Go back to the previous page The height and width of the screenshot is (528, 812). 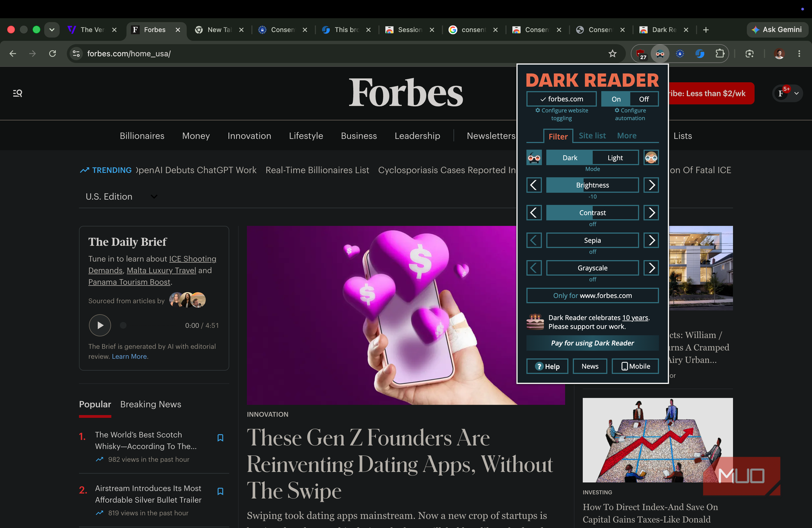pyautogui.click(x=13, y=54)
